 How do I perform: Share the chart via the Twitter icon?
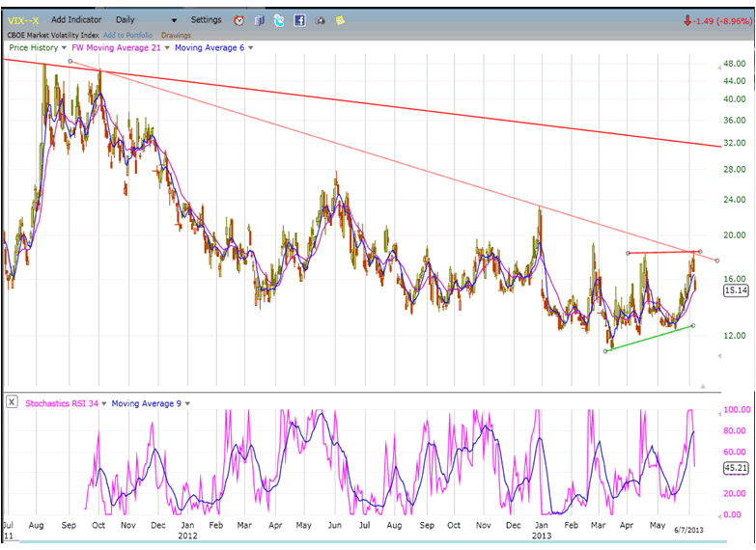tap(279, 20)
